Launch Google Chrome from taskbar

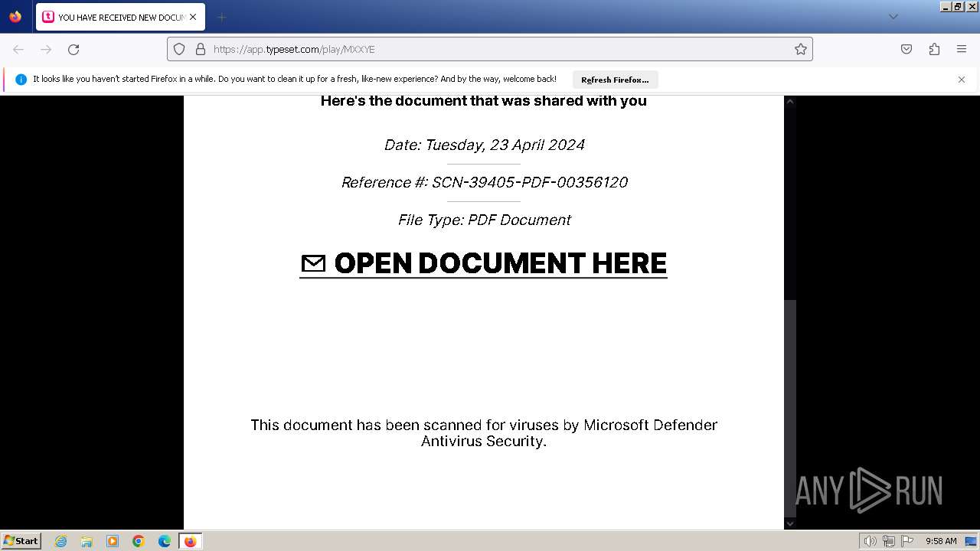pos(139,541)
